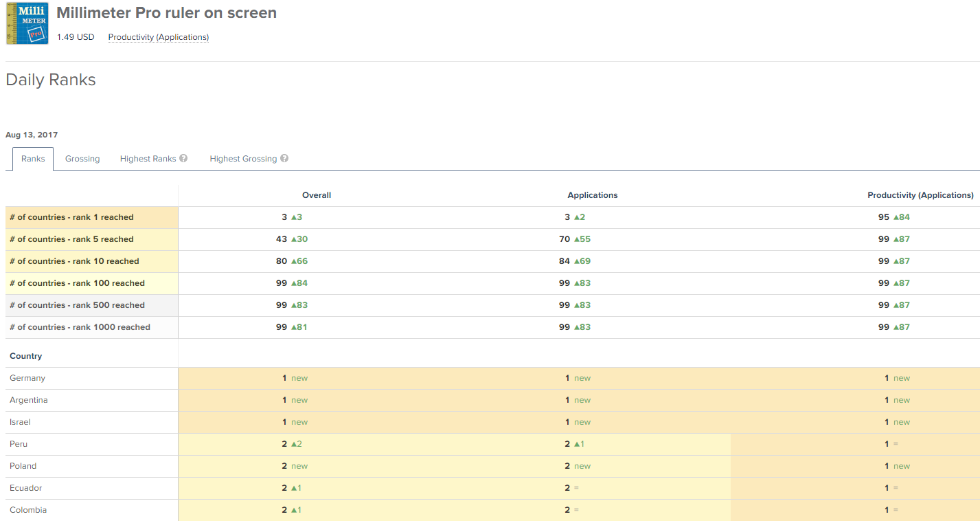Viewport: 980px width, 521px height.
Task: Switch to the Grossing tab
Action: 82,159
